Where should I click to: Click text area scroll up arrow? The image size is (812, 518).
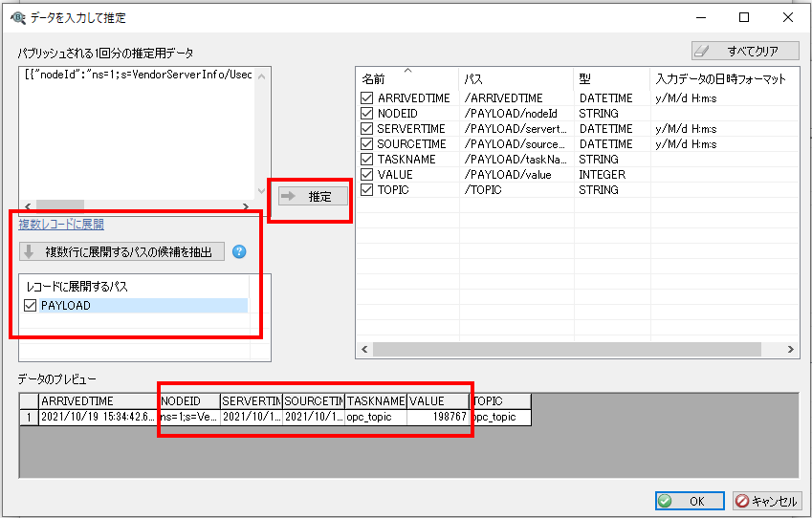(x=261, y=76)
